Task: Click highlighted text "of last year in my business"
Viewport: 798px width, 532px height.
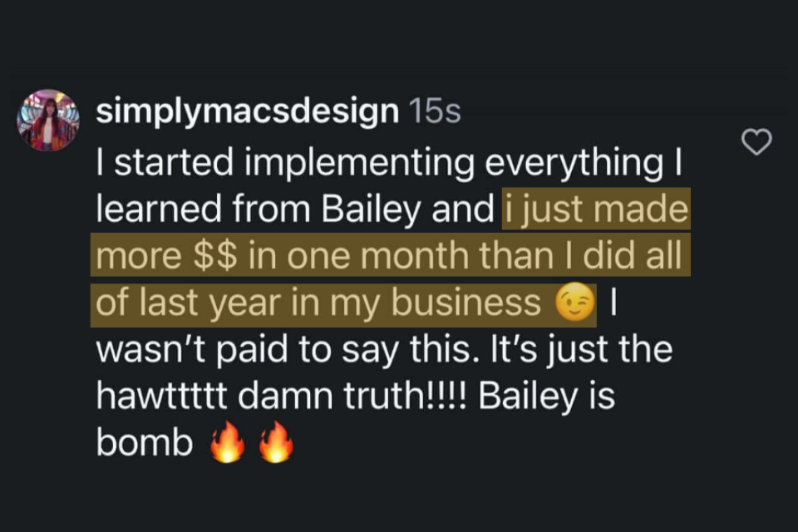Action: click(x=318, y=304)
